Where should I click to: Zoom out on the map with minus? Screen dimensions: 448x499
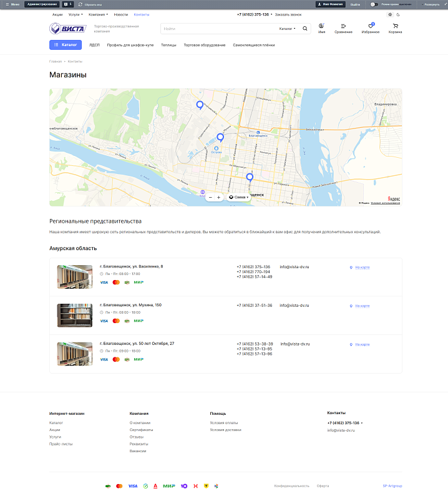(210, 197)
